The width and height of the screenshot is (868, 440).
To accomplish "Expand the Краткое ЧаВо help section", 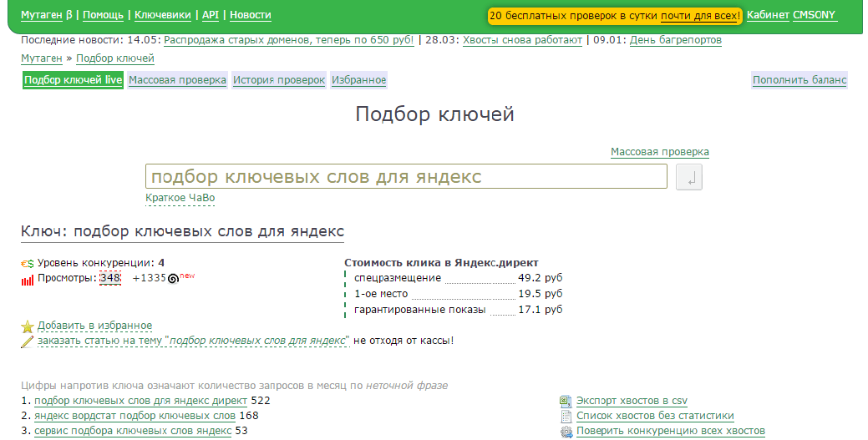I will click(x=180, y=198).
